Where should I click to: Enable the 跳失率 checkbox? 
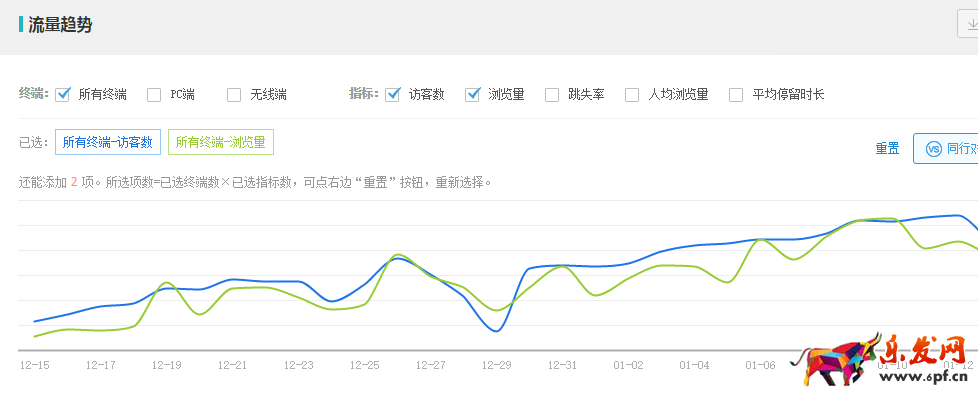point(552,95)
